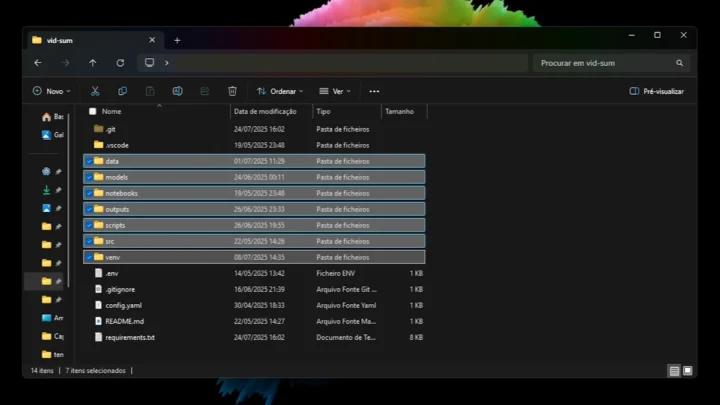This screenshot has width=720, height=405.
Task: Click the Refresh button in navigation bar
Action: click(120, 63)
